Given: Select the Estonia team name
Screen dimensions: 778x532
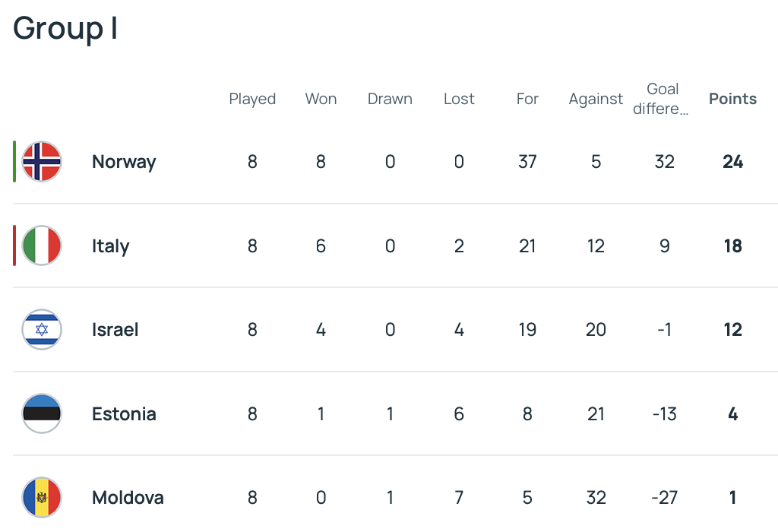Looking at the screenshot, I should click(124, 414).
